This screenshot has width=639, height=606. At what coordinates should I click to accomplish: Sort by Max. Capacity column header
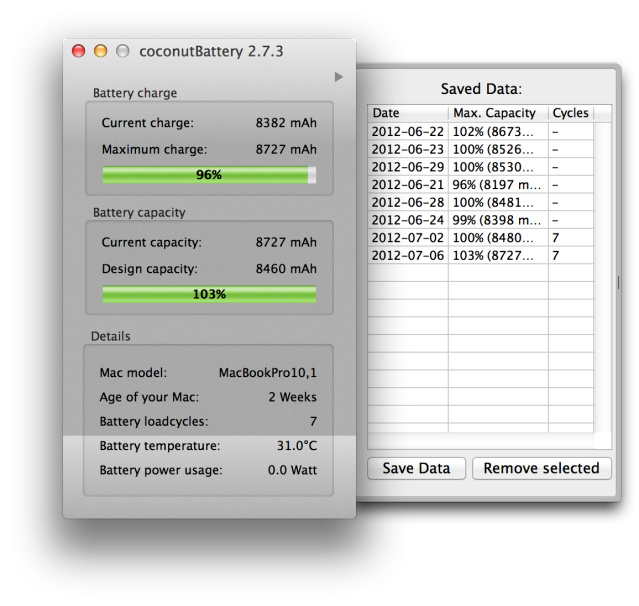[x=498, y=113]
